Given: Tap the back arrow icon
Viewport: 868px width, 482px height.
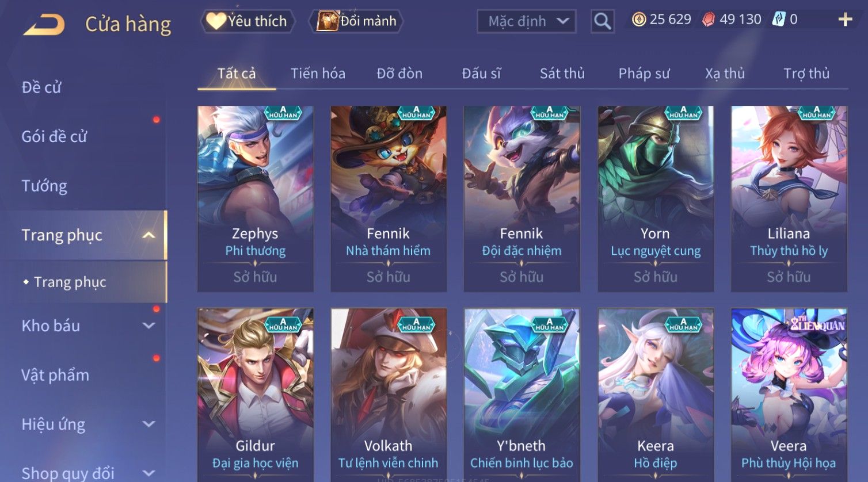Looking at the screenshot, I should (44, 24).
